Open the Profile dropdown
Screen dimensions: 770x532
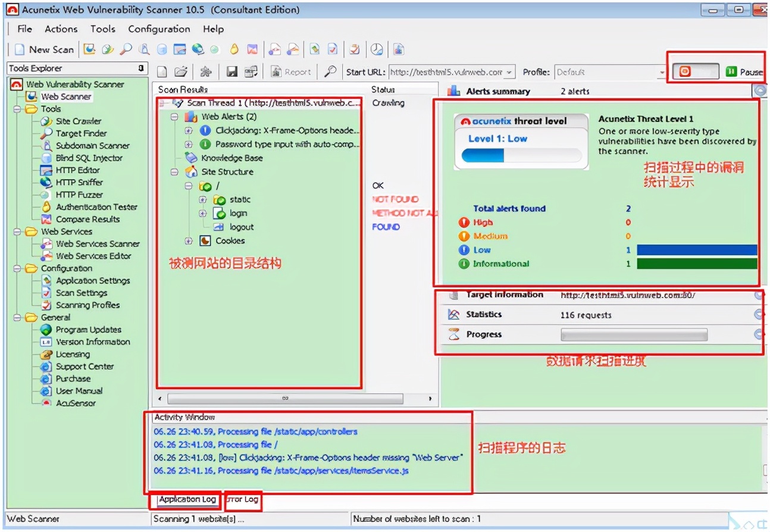pos(661,71)
